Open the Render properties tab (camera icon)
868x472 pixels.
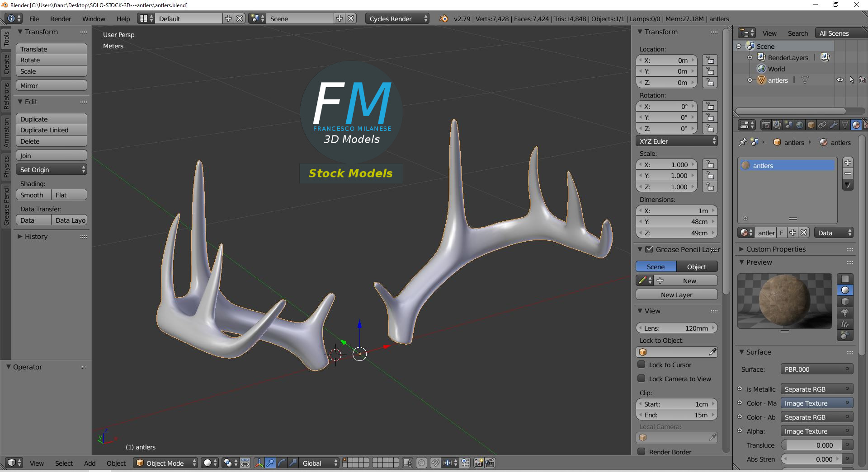766,125
